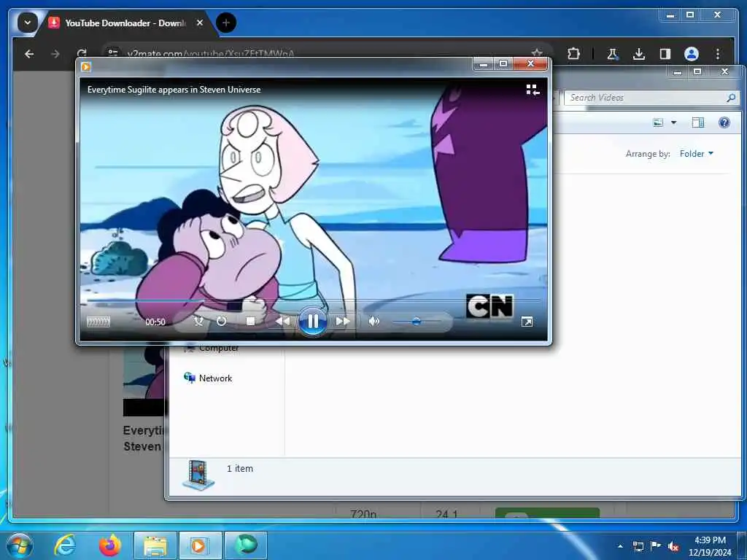Switch to Windows Media Player taskbar button

coord(200,545)
